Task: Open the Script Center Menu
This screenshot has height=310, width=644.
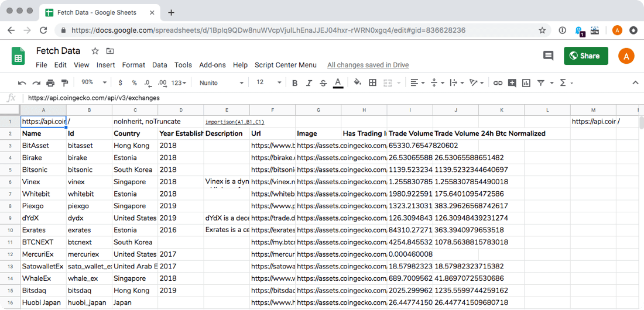Action: coord(286,65)
